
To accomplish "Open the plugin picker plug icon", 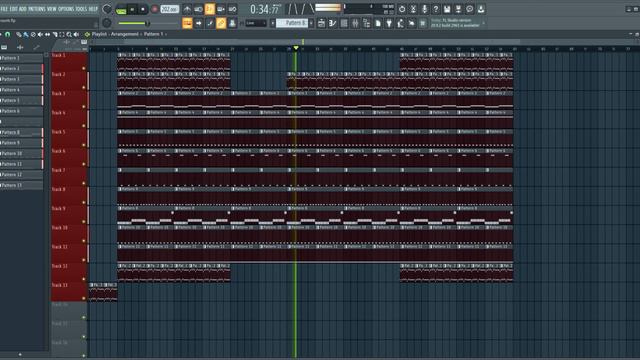I will tap(389, 23).
